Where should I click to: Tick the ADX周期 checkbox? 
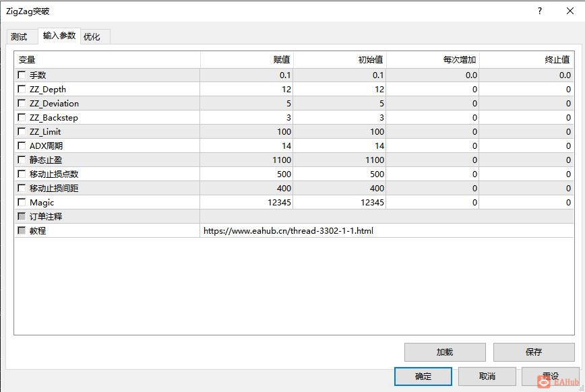(x=22, y=146)
